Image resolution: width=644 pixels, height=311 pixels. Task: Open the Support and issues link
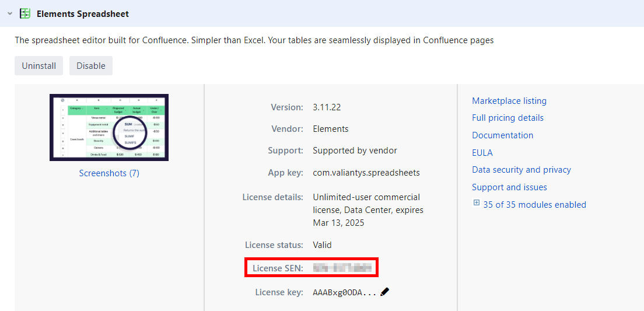[x=509, y=187]
